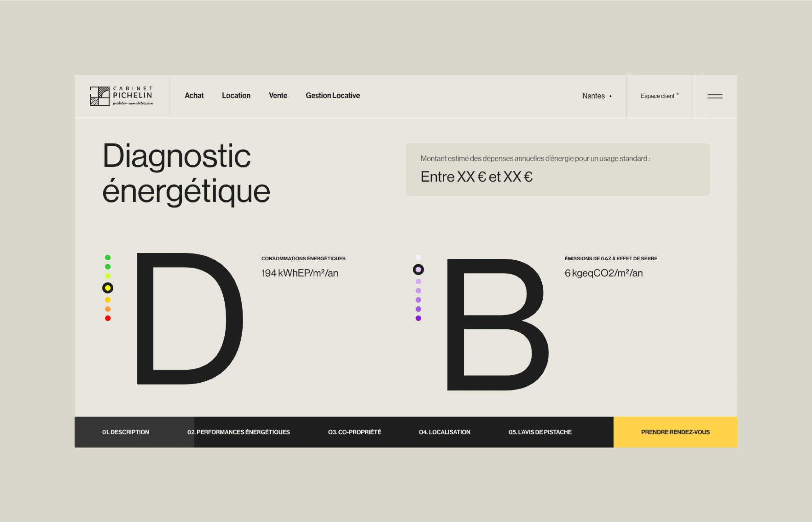Click the lightest top emissions dot

coord(418,258)
